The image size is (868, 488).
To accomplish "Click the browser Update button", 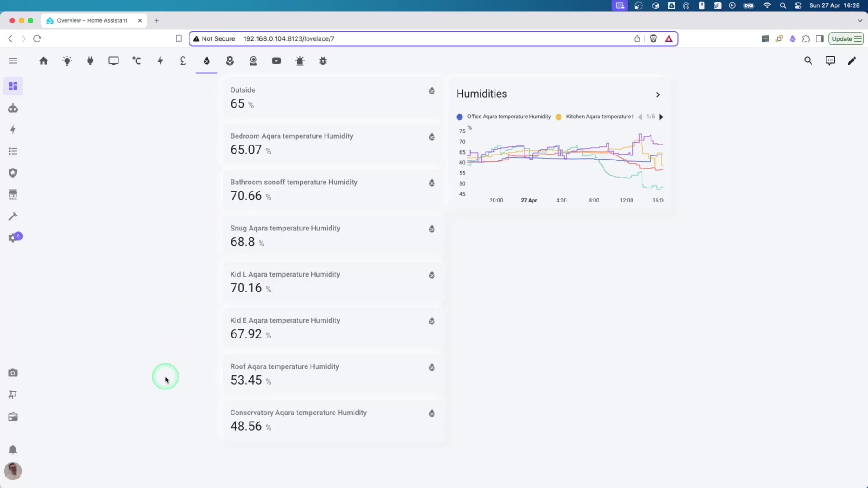I will (x=846, y=38).
